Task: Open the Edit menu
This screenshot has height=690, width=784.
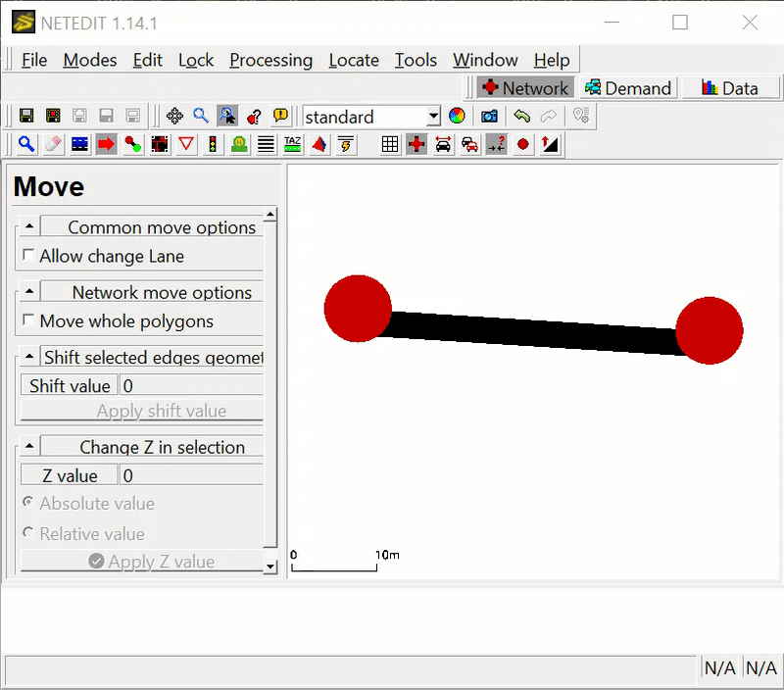Action: (148, 60)
